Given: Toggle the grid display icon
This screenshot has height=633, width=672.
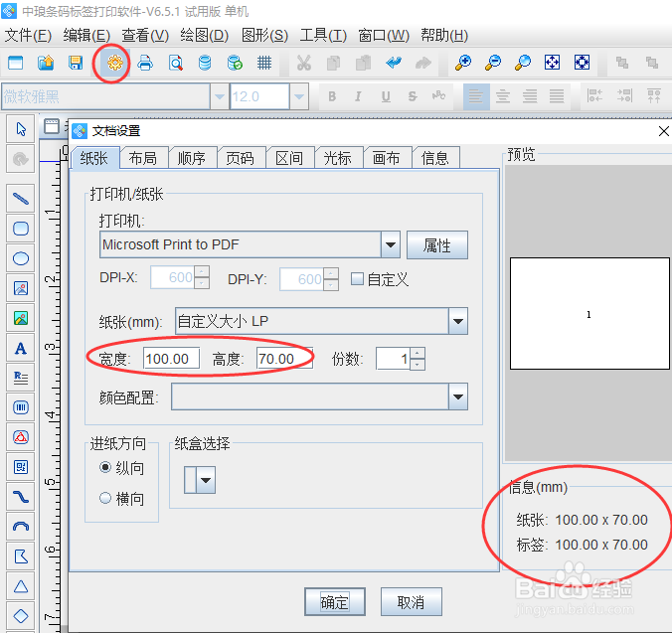Looking at the screenshot, I should (264, 63).
